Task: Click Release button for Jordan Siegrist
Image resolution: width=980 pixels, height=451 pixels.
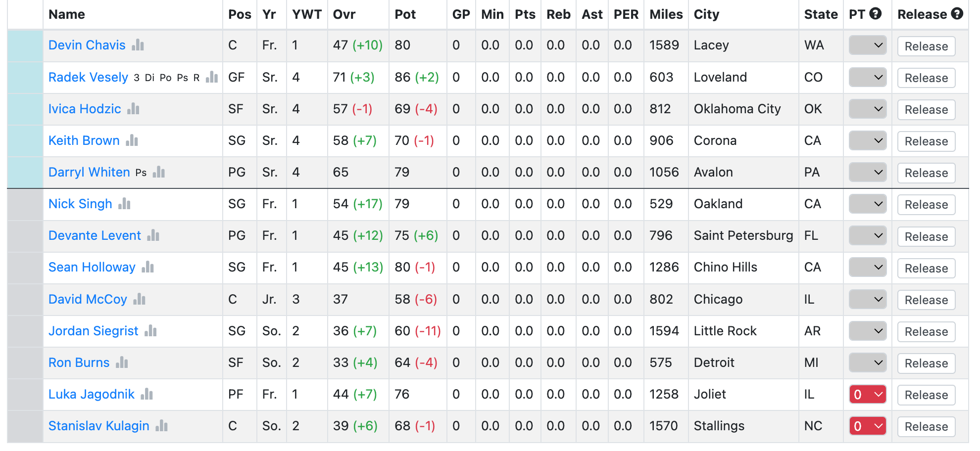Action: click(x=926, y=331)
